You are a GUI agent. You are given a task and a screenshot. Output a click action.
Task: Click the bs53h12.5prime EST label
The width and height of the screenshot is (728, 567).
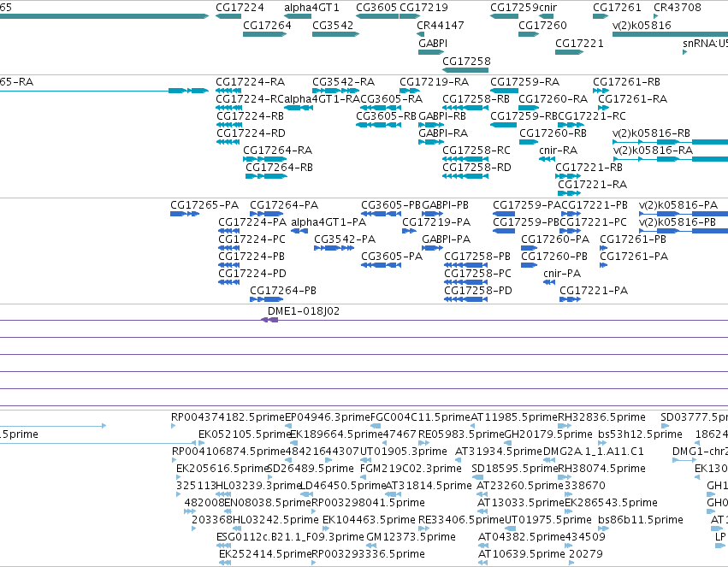[640, 434]
